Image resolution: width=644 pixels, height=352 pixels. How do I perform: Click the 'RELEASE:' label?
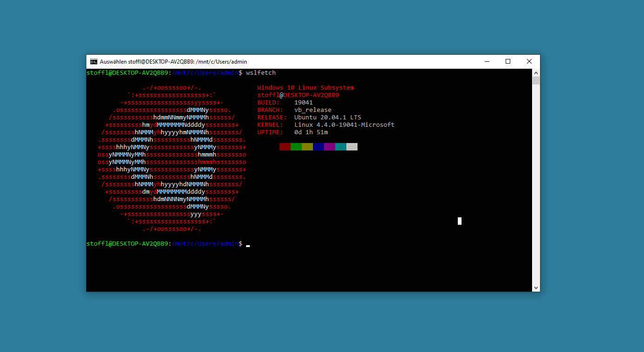coord(272,117)
